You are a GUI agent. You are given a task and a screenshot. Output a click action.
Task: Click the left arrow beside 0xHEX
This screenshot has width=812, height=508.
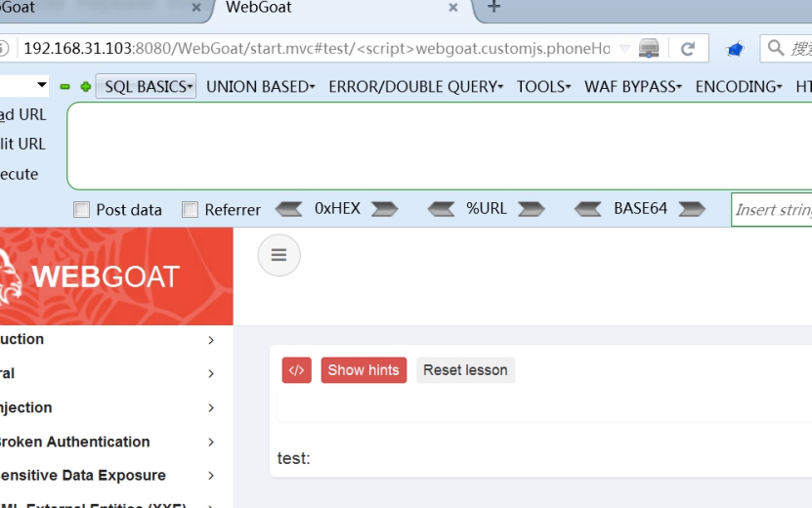pyautogui.click(x=289, y=209)
